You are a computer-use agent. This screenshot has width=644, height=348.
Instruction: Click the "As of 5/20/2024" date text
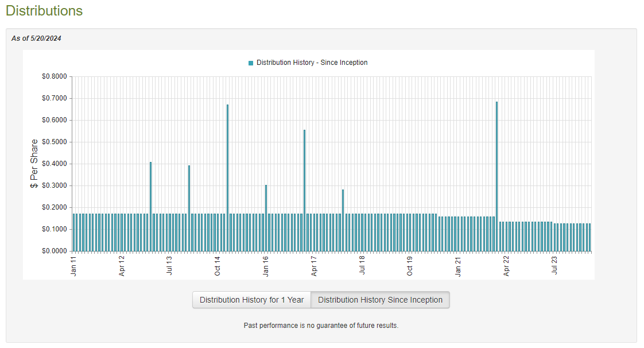pyautogui.click(x=36, y=38)
